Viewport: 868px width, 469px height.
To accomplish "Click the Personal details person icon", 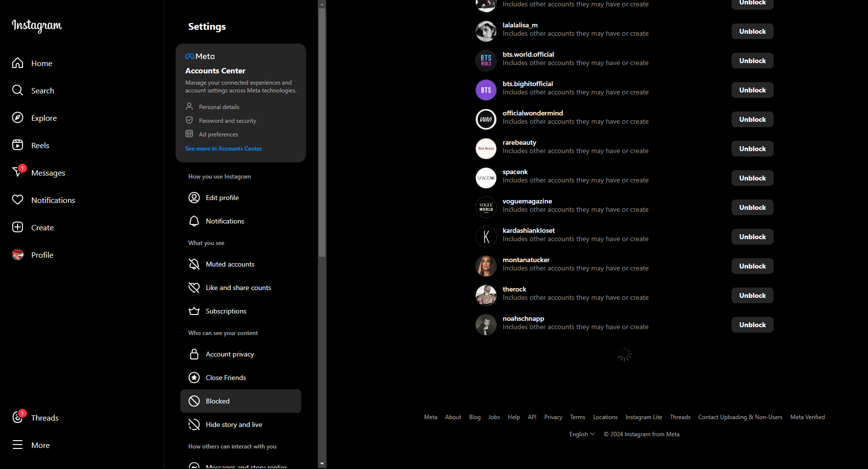I will [189, 106].
